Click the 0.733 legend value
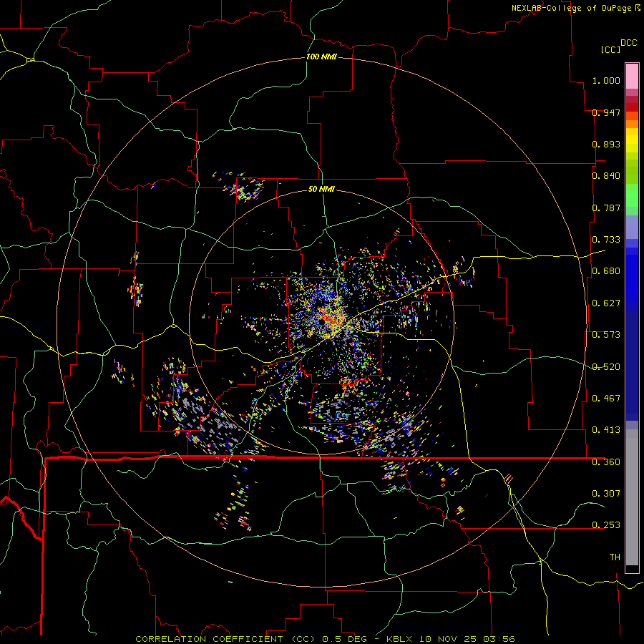Image resolution: width=644 pixels, height=644 pixels. point(606,240)
